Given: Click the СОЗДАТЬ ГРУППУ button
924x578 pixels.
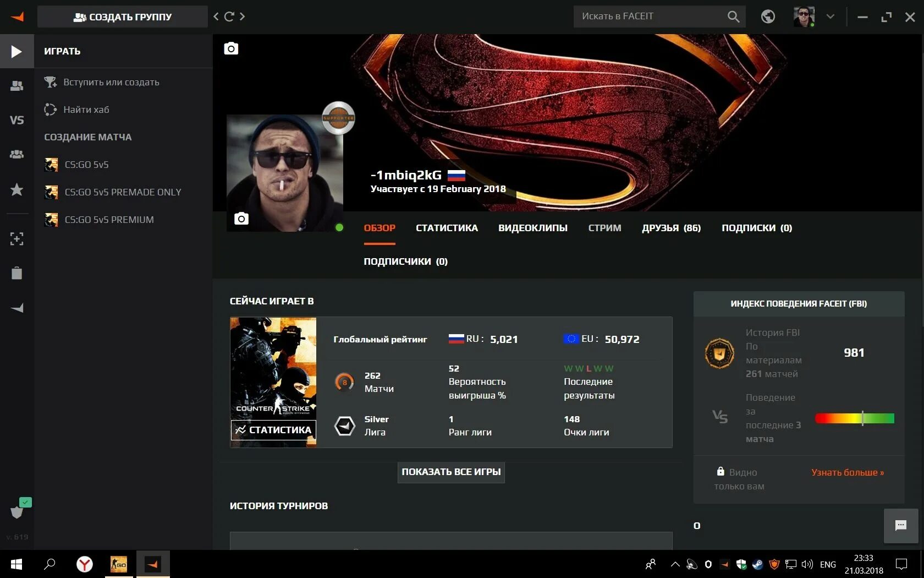Looking at the screenshot, I should [123, 17].
